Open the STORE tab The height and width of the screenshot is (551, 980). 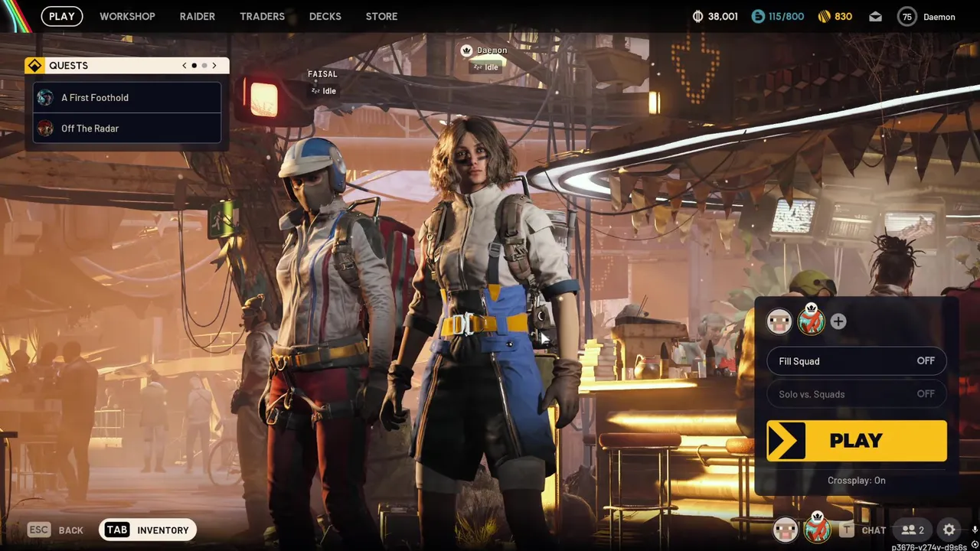coord(381,16)
